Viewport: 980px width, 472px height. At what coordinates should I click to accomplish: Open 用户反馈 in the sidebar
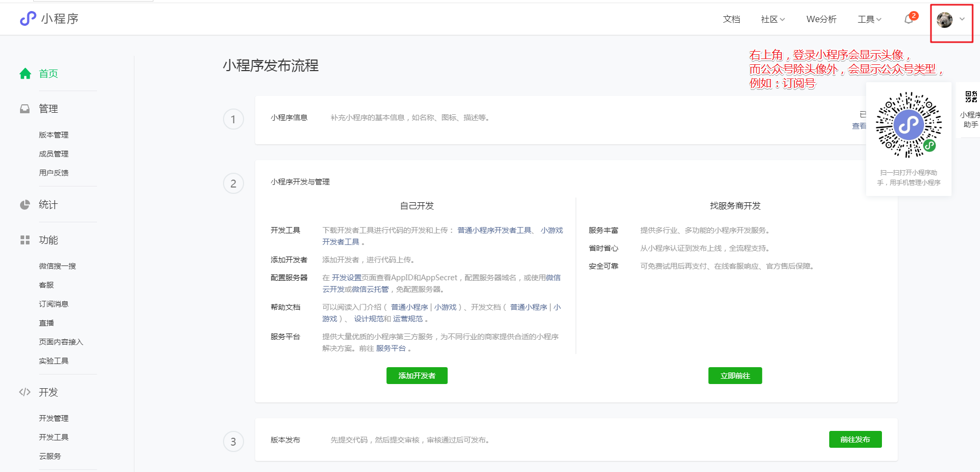tap(54, 173)
